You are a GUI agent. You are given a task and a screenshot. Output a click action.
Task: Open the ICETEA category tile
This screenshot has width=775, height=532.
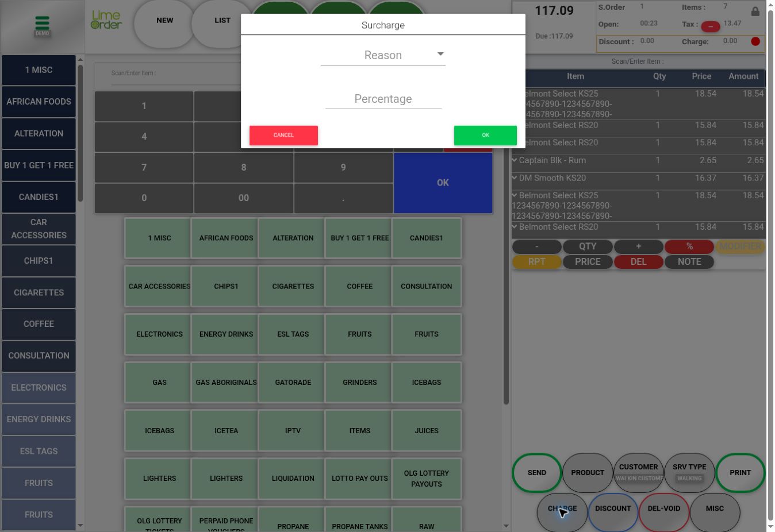coord(226,430)
